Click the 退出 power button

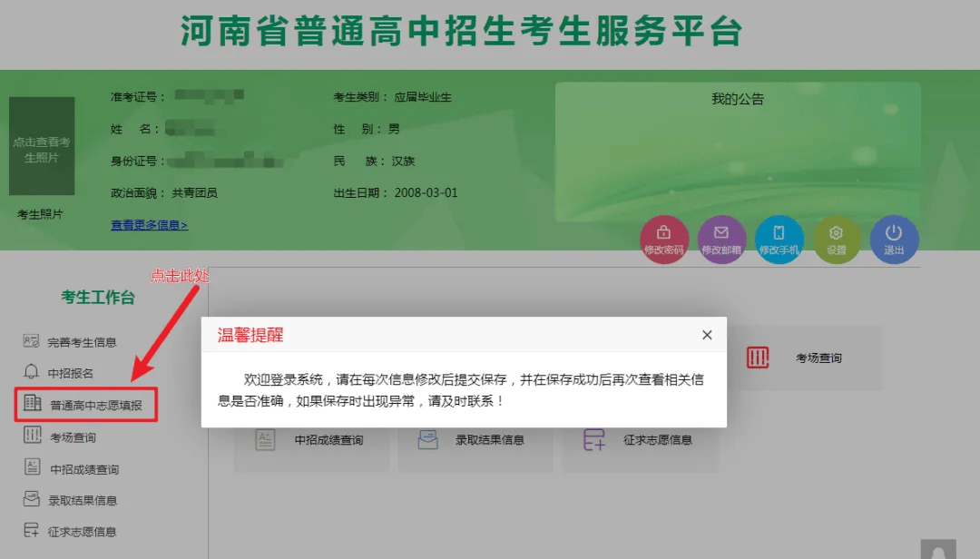click(894, 240)
